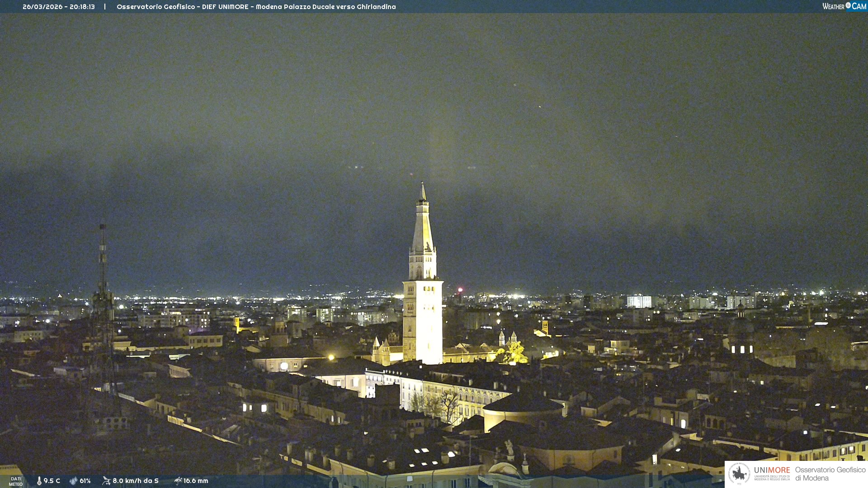Click the wind vane icon

pyautogui.click(x=106, y=481)
